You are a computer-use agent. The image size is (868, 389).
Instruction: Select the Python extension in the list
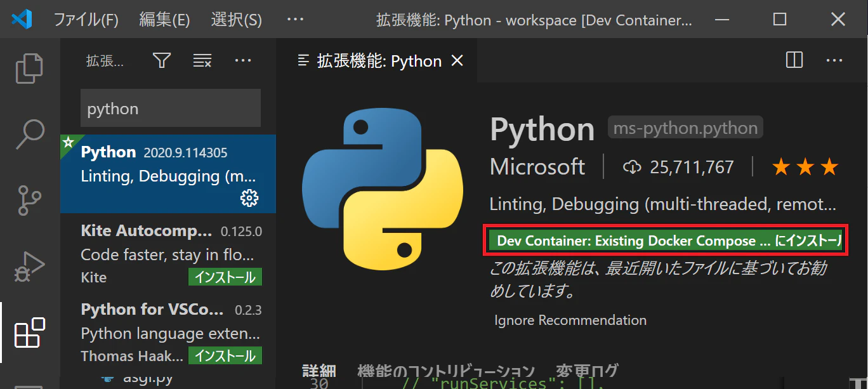168,174
